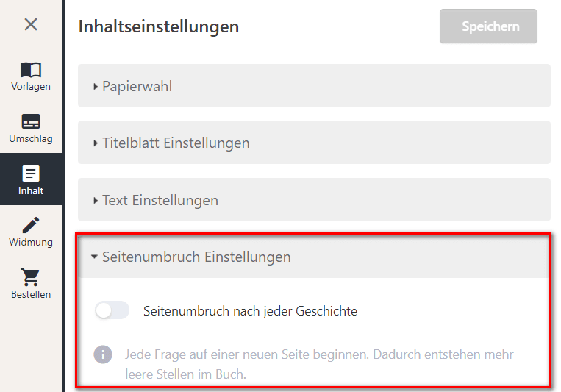Viewport: 561px width, 392px height.
Task: Open Widmung via pencil icon
Action: coord(31,225)
